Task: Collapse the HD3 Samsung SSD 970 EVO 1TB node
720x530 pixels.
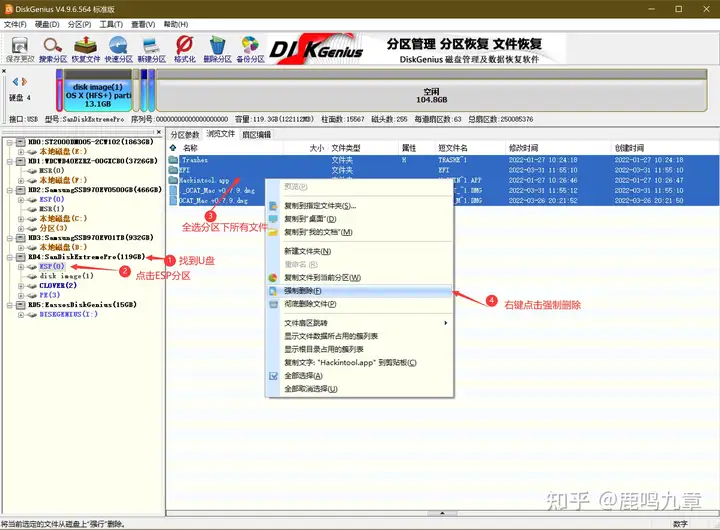Action: (10, 238)
